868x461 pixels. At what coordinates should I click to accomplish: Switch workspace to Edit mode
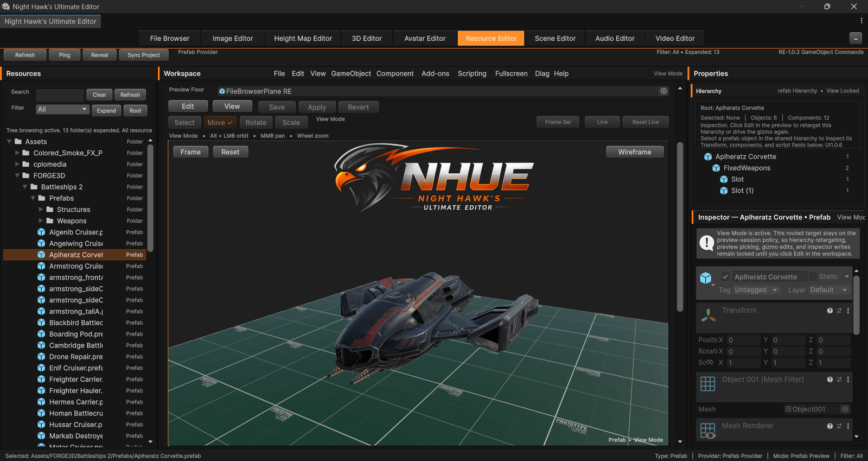tap(188, 106)
